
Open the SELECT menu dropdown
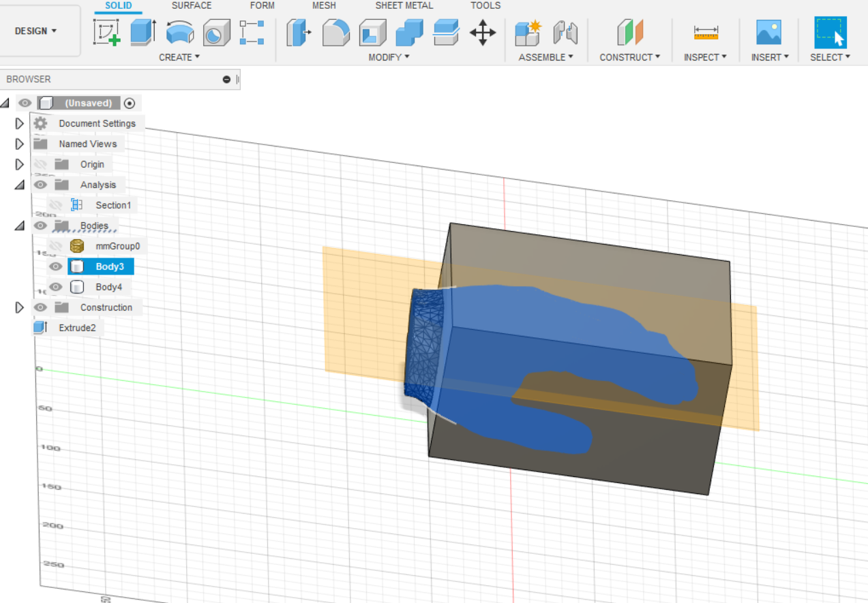point(830,57)
